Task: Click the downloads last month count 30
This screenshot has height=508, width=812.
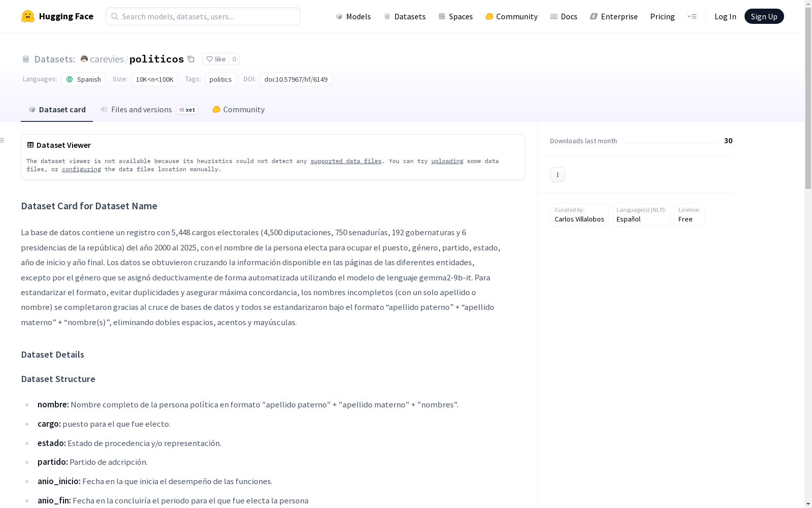Action: (x=728, y=141)
